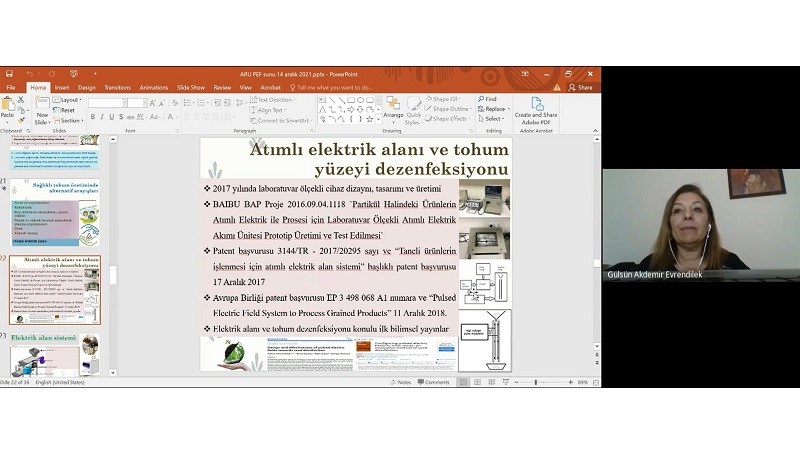Insert a New Slide
The image size is (800, 454).
[x=42, y=111]
